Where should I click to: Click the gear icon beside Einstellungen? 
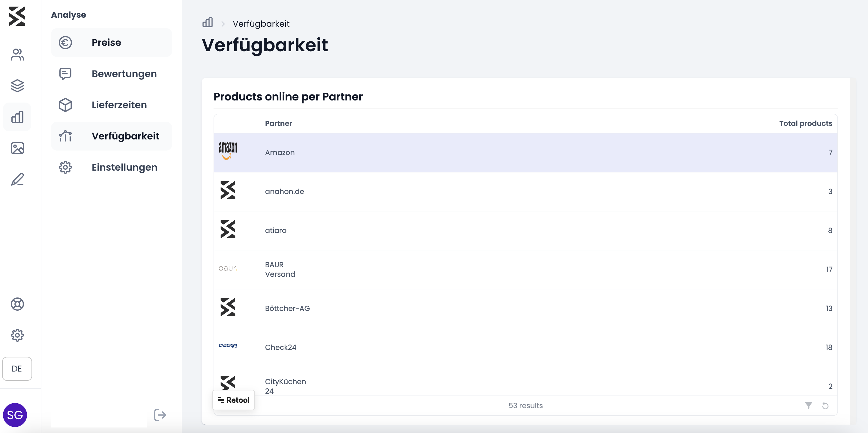[65, 167]
